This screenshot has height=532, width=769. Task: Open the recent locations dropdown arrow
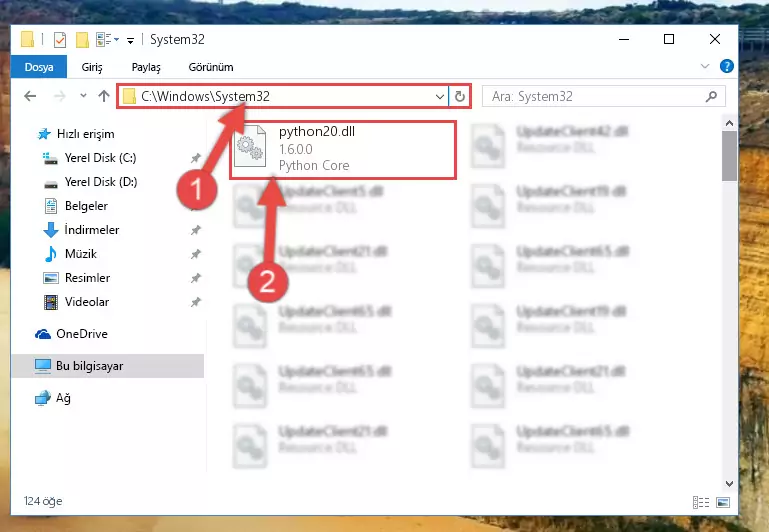coord(83,96)
